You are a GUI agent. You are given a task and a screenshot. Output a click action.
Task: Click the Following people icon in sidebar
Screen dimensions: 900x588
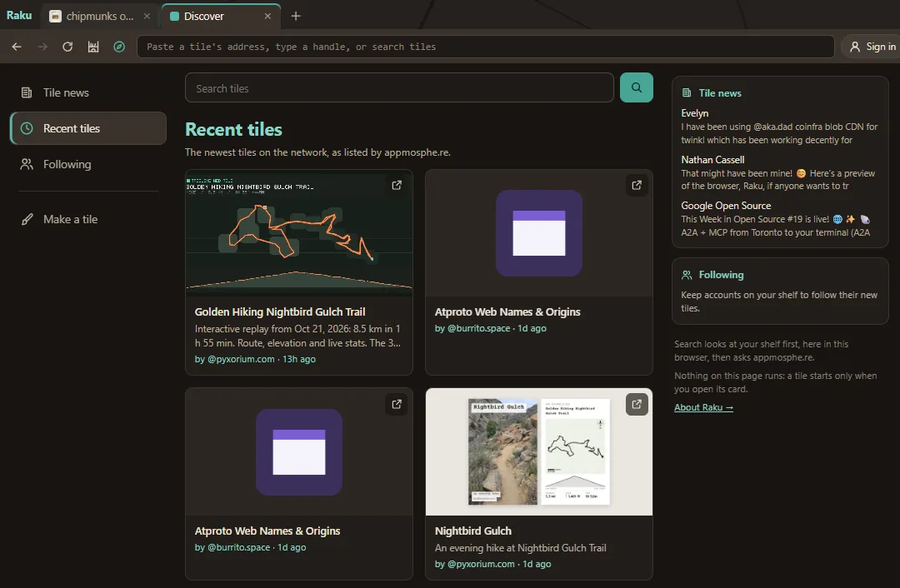pyautogui.click(x=27, y=164)
